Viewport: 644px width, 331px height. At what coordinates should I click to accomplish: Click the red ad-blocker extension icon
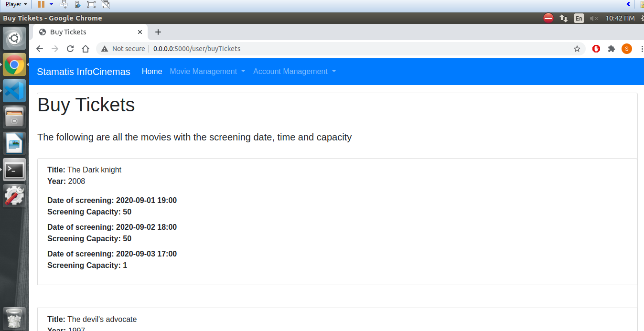[596, 49]
